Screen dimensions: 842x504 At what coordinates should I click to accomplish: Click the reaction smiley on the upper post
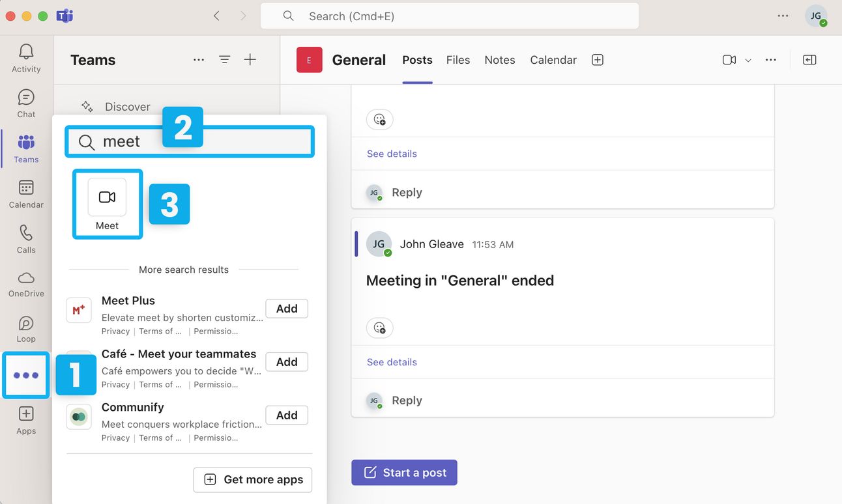[x=380, y=119]
